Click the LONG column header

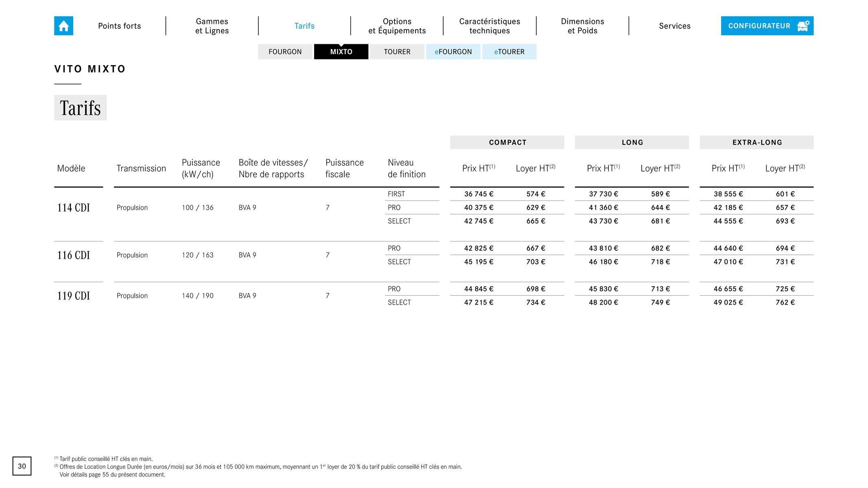point(632,142)
